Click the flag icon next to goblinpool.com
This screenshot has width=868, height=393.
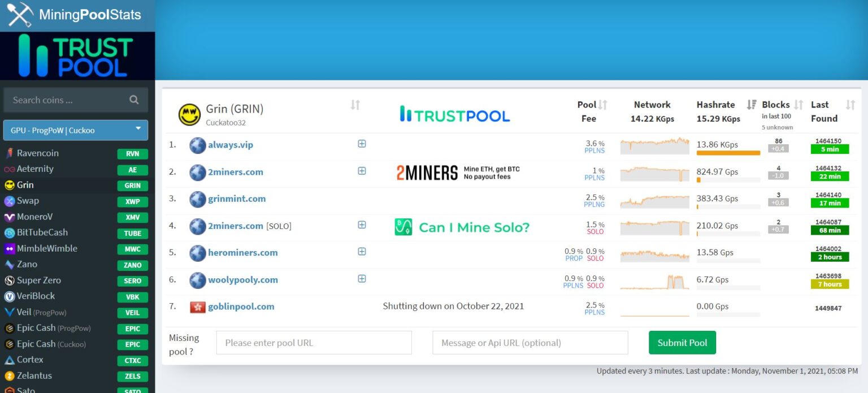pyautogui.click(x=198, y=307)
